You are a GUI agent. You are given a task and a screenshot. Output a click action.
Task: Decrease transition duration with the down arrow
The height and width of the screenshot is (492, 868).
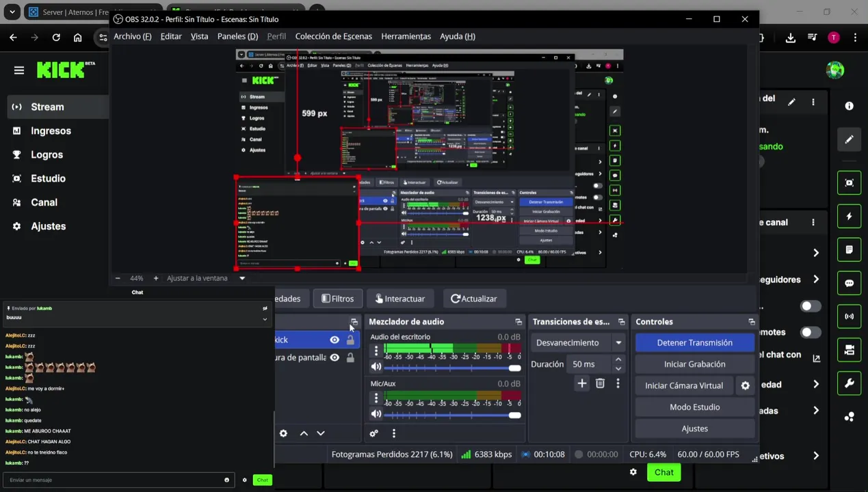point(618,369)
